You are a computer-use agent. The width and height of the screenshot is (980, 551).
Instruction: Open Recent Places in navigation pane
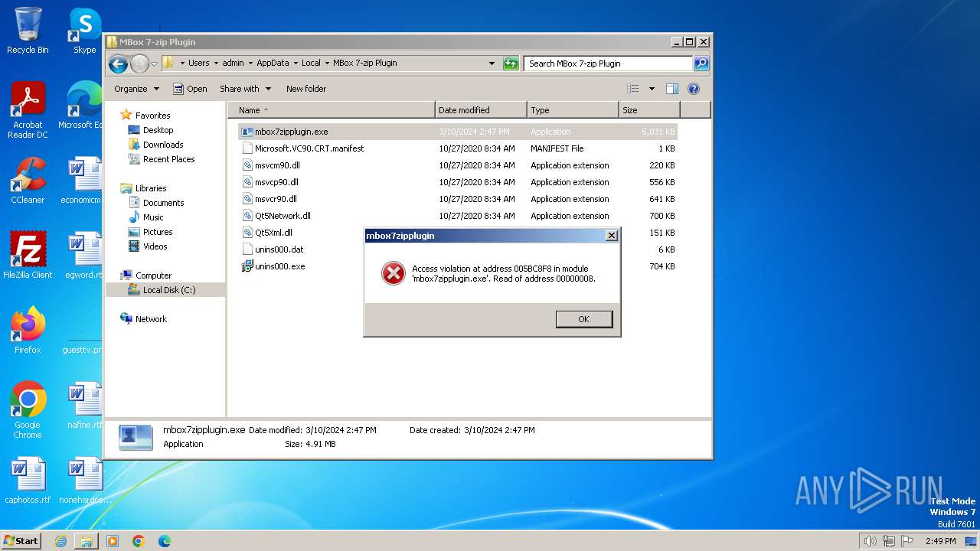[x=168, y=159]
